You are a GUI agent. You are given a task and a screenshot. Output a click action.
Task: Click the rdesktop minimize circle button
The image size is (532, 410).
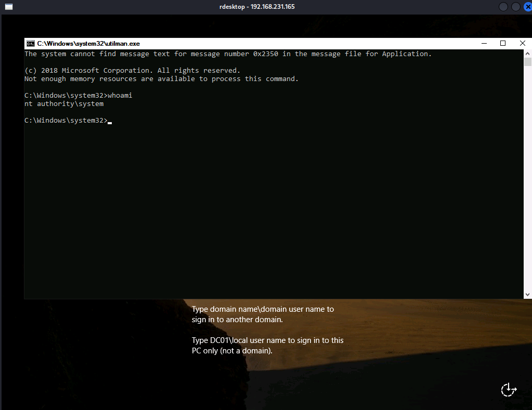503,7
